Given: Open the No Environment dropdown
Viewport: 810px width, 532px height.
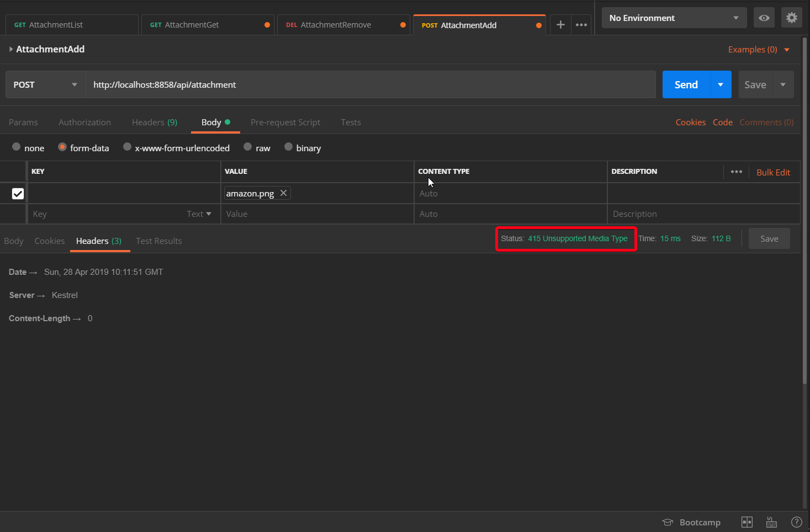Looking at the screenshot, I should click(674, 18).
